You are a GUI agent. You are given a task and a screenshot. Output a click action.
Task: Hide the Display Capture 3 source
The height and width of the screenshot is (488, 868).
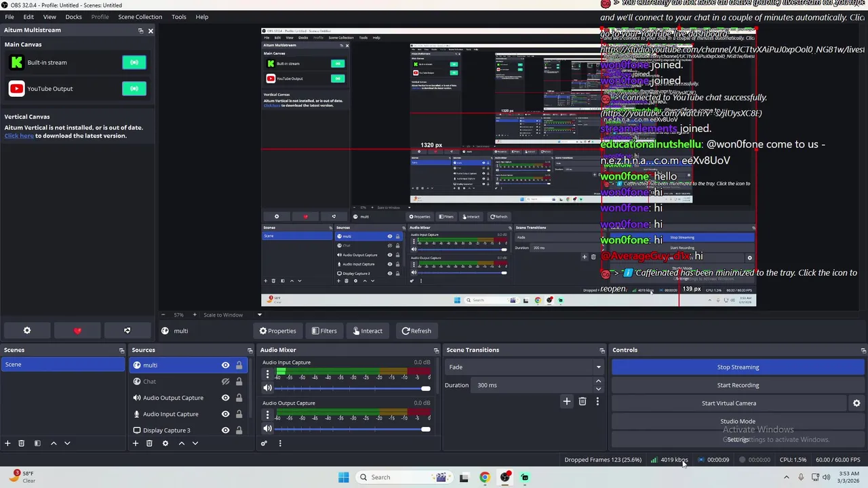[226, 430]
